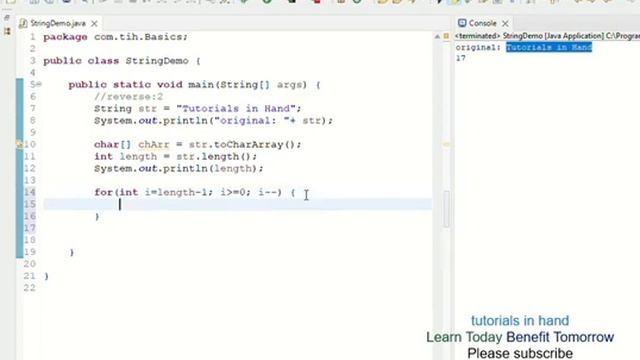This screenshot has width=640, height=360.
Task: Click the int length declaration on line 11
Action: (x=176, y=156)
